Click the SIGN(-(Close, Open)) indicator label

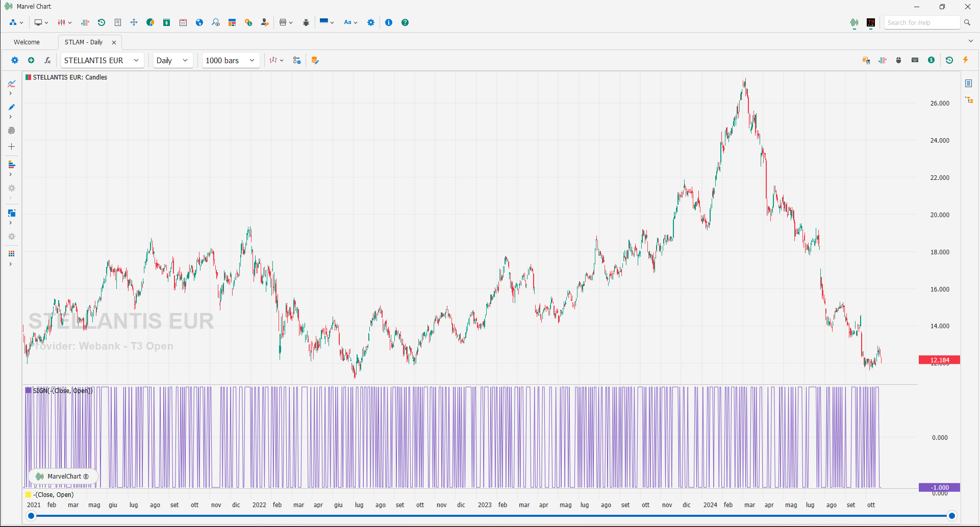point(59,391)
